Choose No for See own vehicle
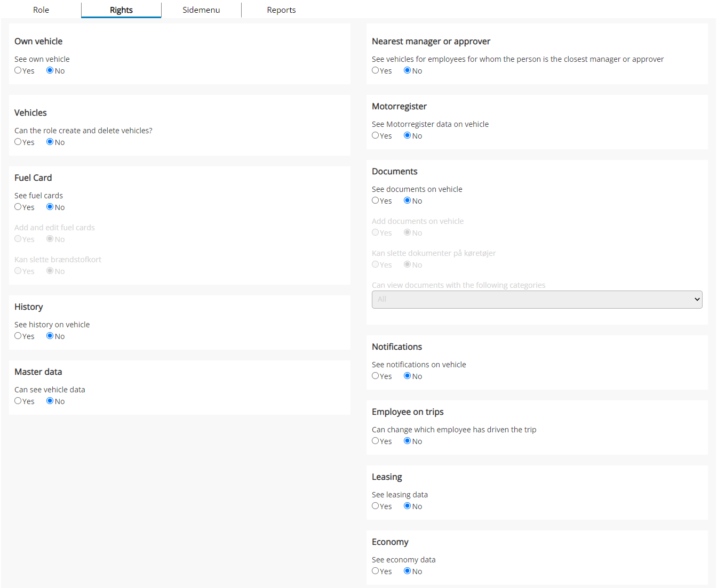 [x=50, y=70]
